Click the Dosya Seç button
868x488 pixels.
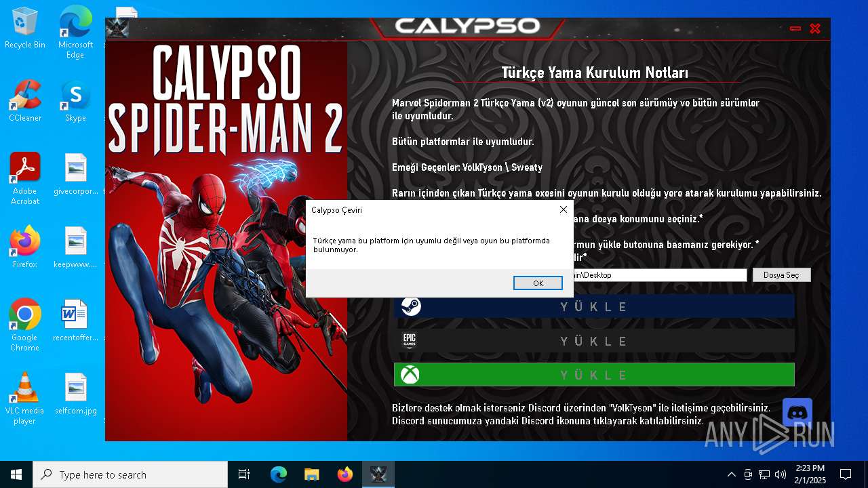(x=781, y=275)
